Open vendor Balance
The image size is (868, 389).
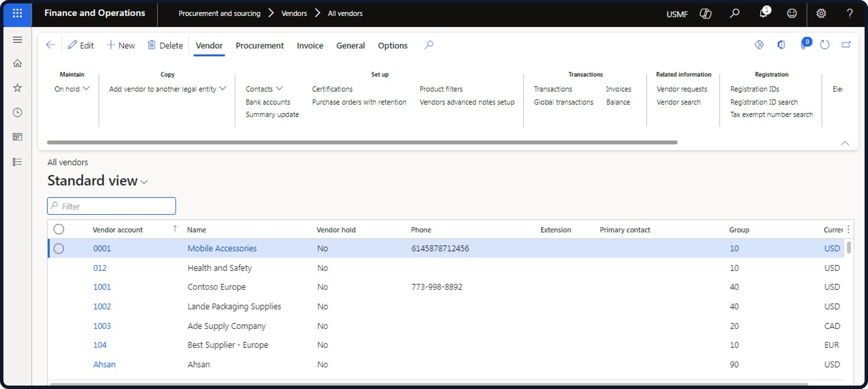click(x=618, y=102)
